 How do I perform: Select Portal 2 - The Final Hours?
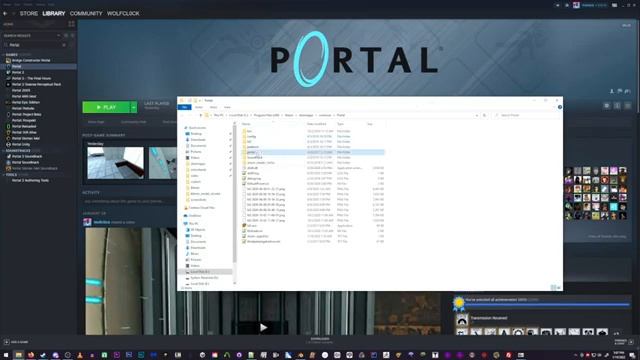point(31,78)
